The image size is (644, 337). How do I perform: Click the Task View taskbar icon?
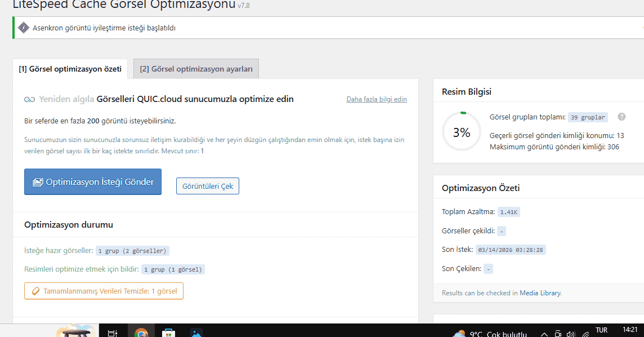coord(113,332)
